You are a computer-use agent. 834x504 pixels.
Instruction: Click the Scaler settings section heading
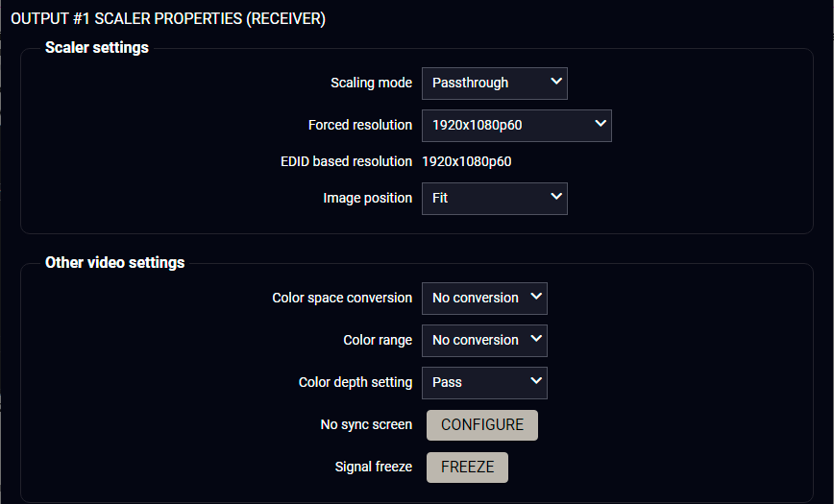point(97,48)
